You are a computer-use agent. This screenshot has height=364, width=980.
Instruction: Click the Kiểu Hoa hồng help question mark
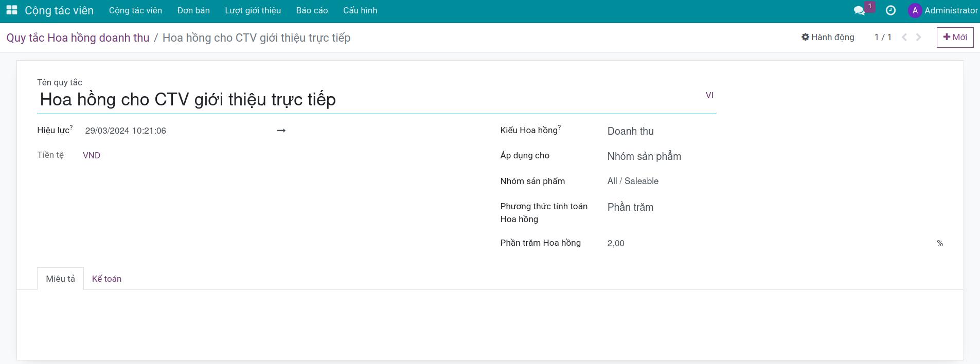point(560,126)
